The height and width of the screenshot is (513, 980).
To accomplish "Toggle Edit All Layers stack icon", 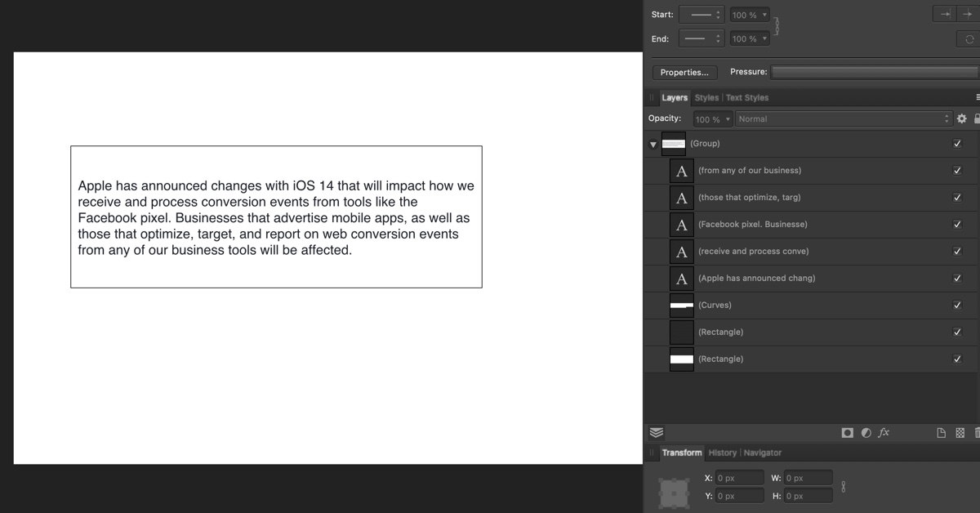I will point(657,433).
